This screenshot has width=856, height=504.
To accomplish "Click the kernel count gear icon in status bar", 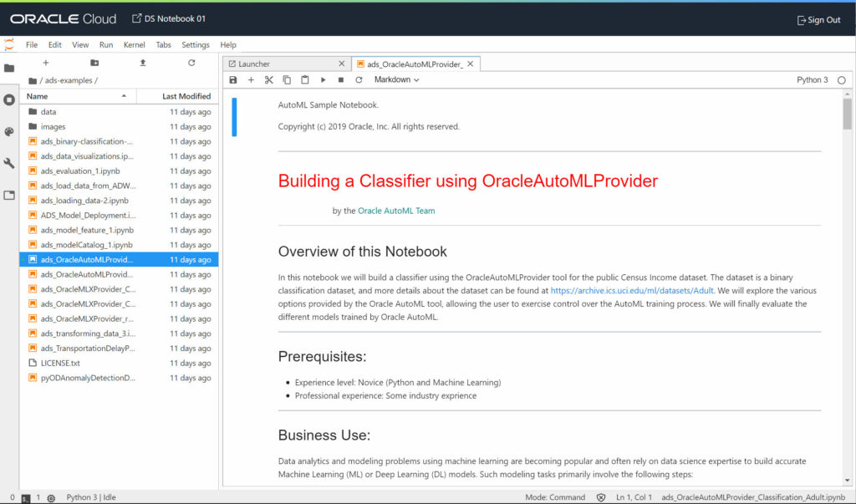I will click(x=51, y=498).
